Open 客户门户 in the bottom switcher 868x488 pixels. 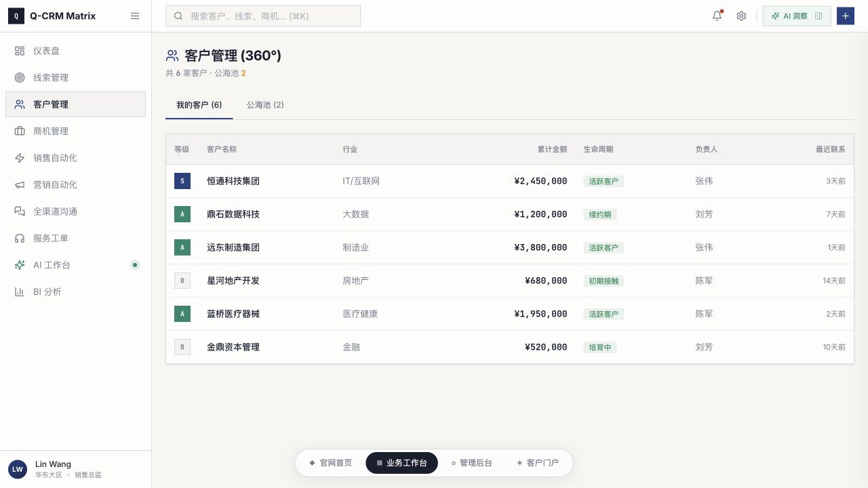(538, 463)
